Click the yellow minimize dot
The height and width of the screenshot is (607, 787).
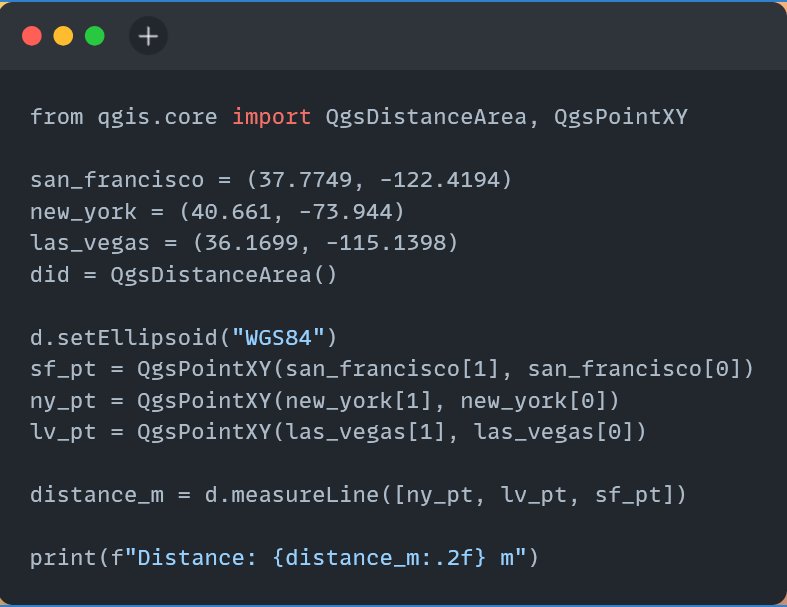click(x=63, y=36)
